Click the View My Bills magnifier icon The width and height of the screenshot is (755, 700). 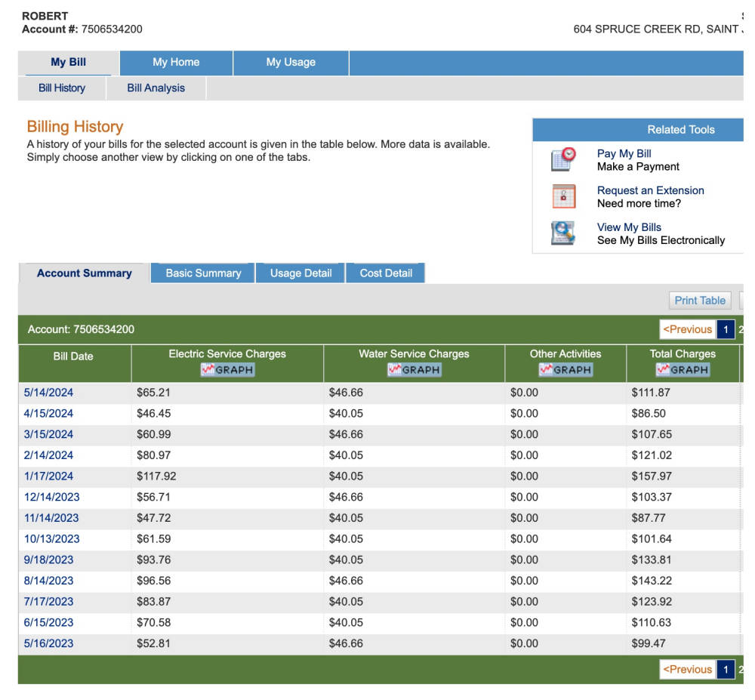click(x=563, y=233)
